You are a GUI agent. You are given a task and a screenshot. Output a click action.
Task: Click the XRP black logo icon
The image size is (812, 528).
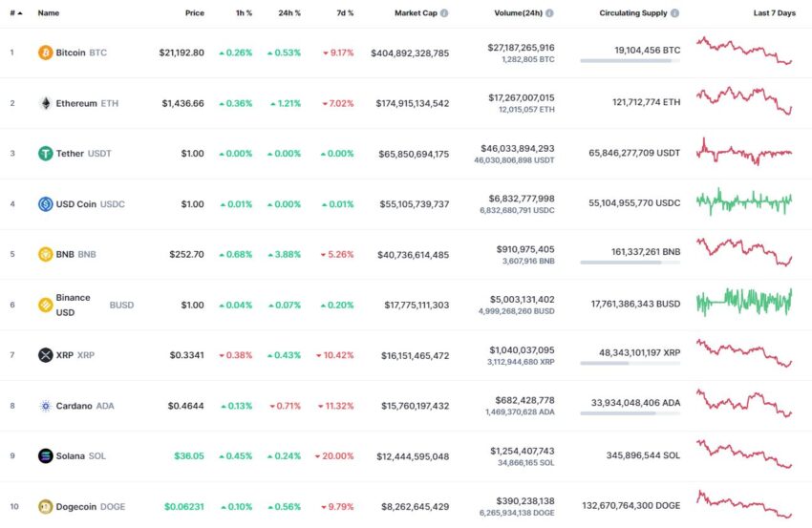(x=46, y=355)
